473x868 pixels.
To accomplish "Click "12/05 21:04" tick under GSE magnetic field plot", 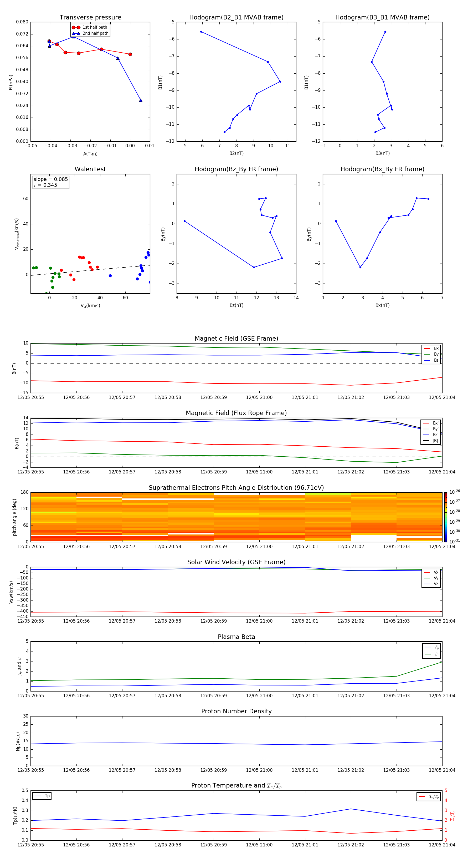I will tap(442, 398).
